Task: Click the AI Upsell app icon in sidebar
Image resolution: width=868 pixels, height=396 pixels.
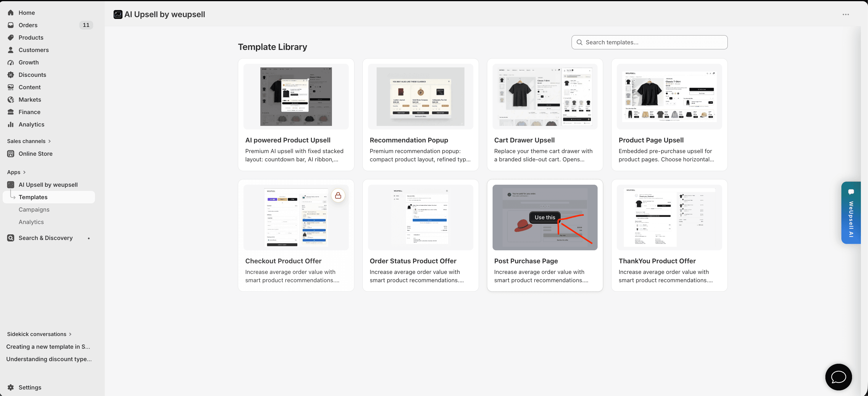Action: 11,185
